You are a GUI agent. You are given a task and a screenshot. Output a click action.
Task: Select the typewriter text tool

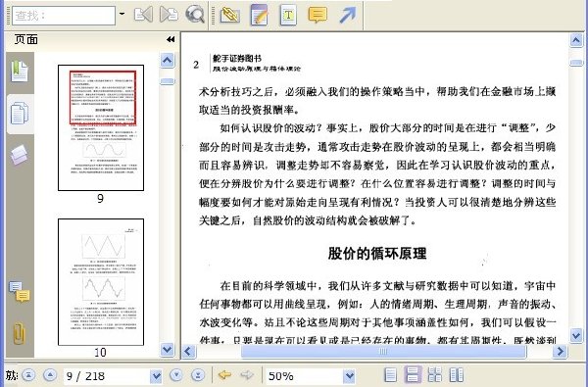tap(288, 15)
